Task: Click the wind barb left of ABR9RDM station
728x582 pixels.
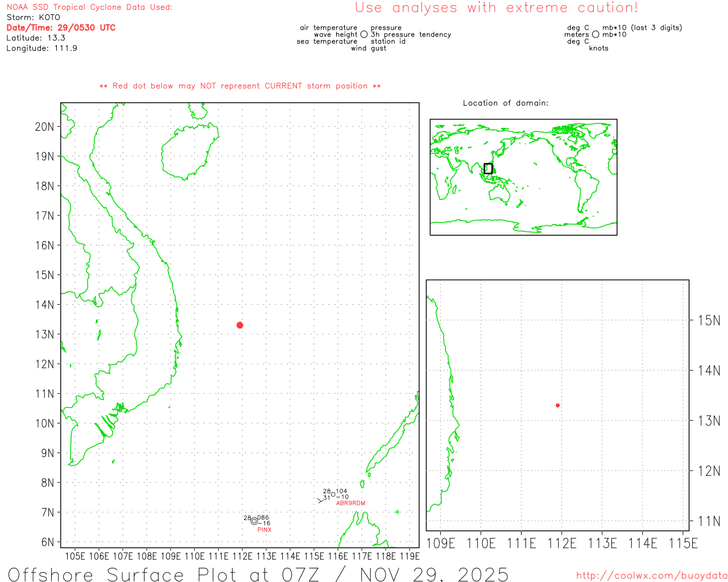Action: [x=321, y=500]
